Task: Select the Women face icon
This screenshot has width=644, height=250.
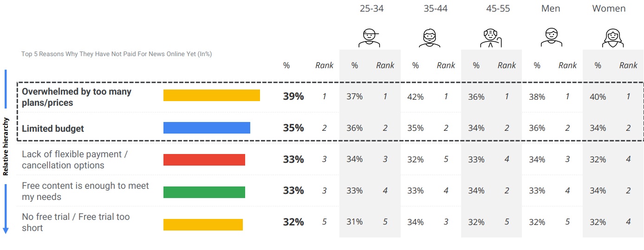Action: [612, 38]
